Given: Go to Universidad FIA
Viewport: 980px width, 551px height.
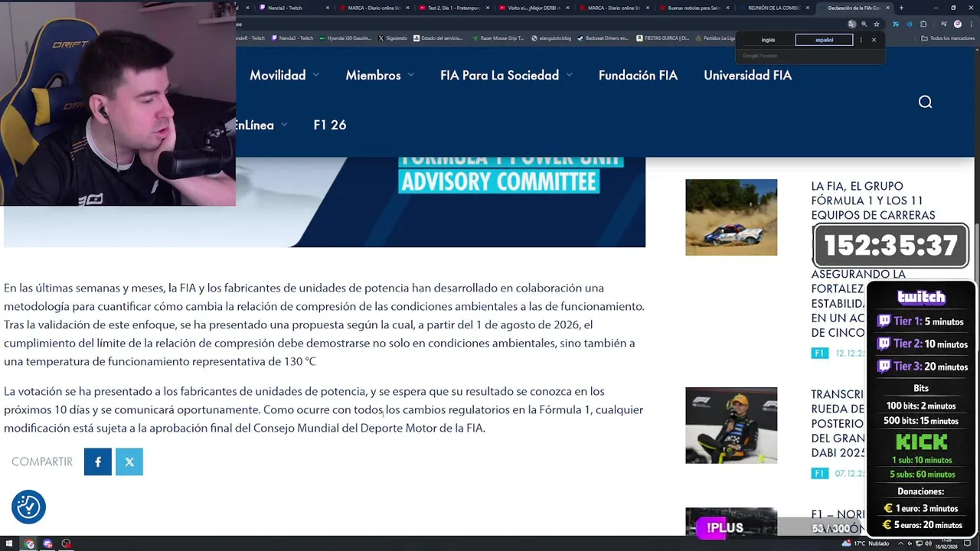Looking at the screenshot, I should pos(747,75).
